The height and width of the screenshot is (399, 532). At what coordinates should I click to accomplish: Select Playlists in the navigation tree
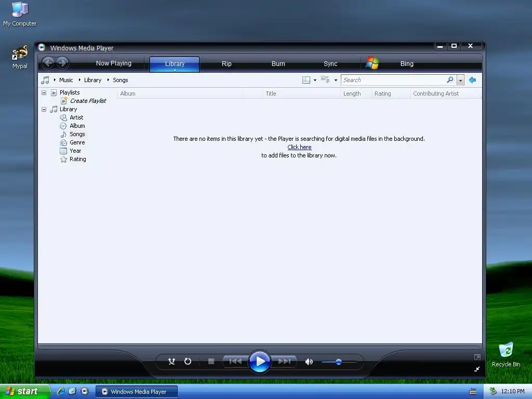[70, 92]
